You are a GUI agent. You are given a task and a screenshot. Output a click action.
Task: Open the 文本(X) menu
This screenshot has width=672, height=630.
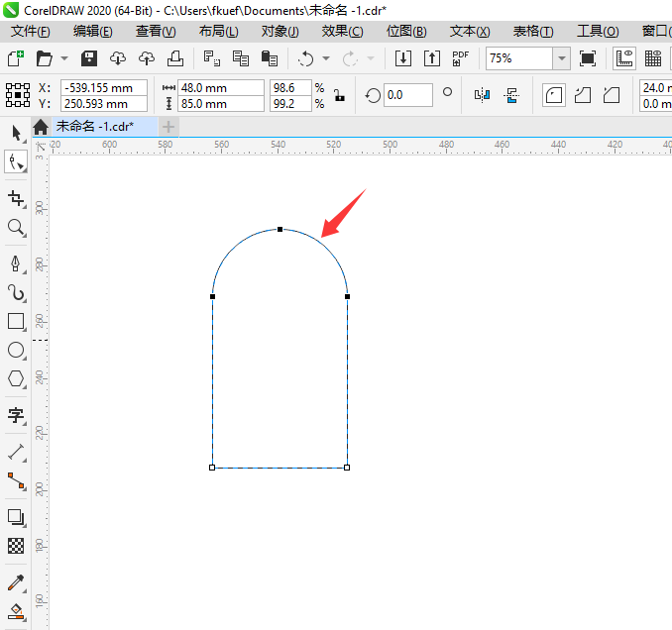tap(470, 32)
